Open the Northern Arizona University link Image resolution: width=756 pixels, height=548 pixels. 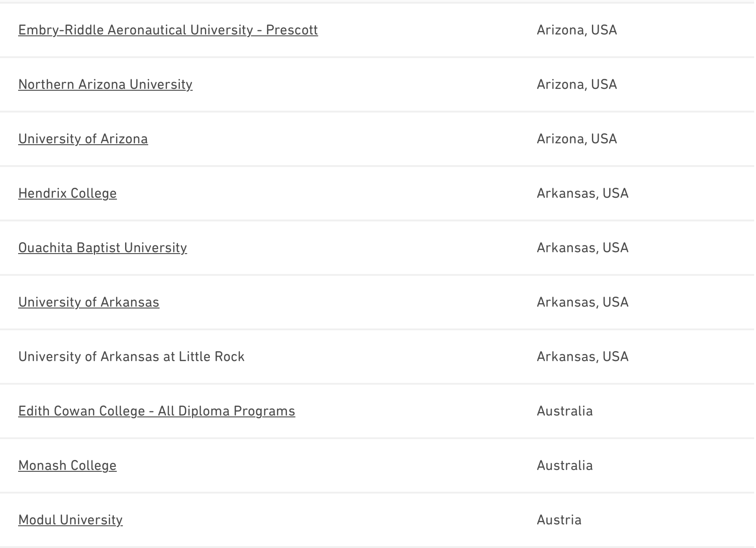pyautogui.click(x=105, y=84)
